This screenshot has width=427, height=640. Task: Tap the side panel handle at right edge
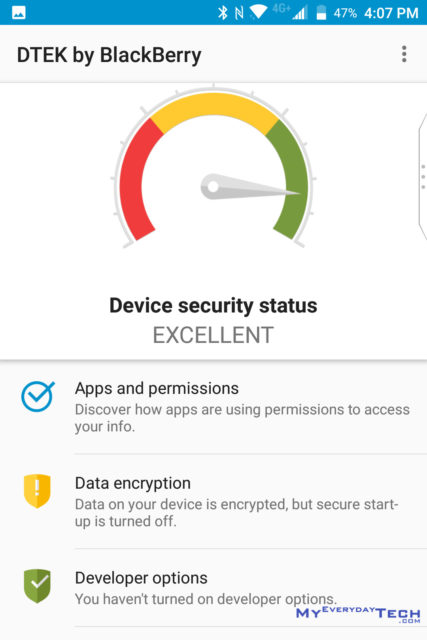(423, 178)
